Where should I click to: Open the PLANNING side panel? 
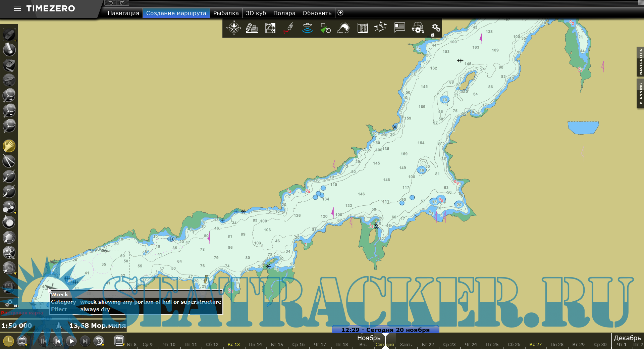[640, 94]
